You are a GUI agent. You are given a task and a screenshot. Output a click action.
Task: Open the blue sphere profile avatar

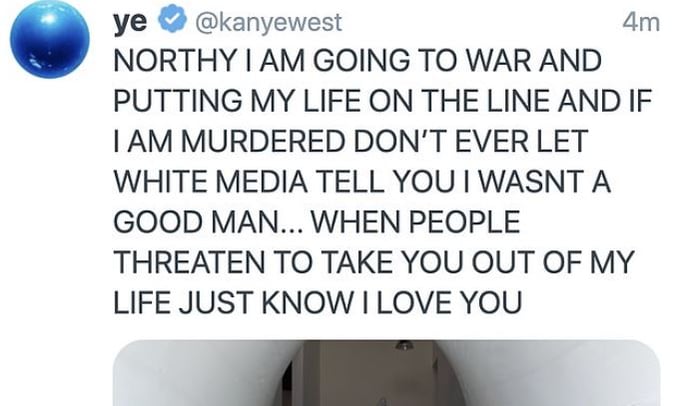pyautogui.click(x=50, y=39)
